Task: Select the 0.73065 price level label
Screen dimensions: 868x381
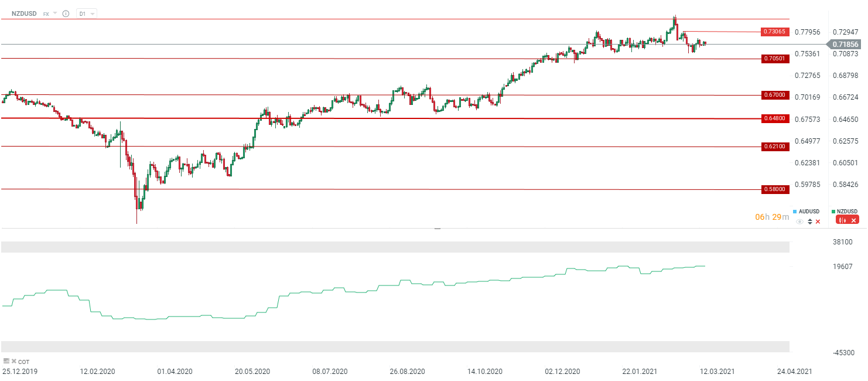Action: [774, 32]
